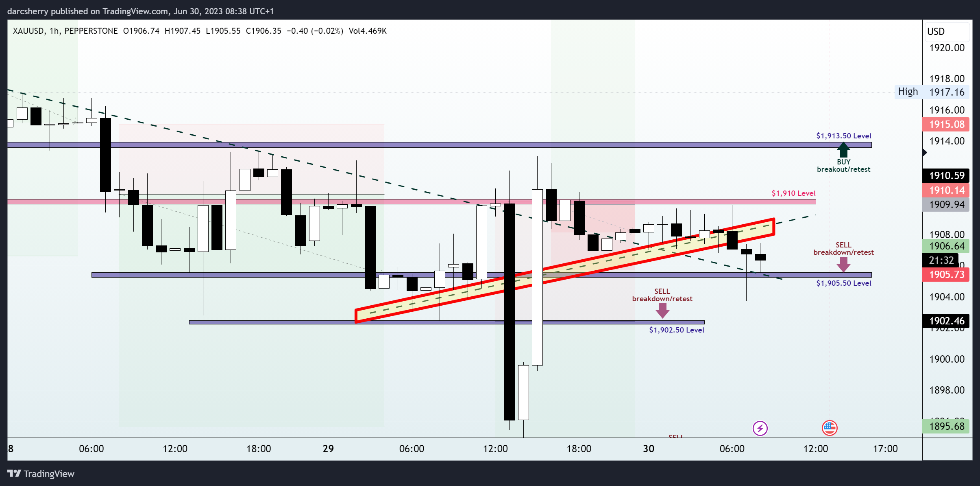Image resolution: width=980 pixels, height=486 pixels.
Task: Click the USD currency label
Action: pyautogui.click(x=936, y=31)
